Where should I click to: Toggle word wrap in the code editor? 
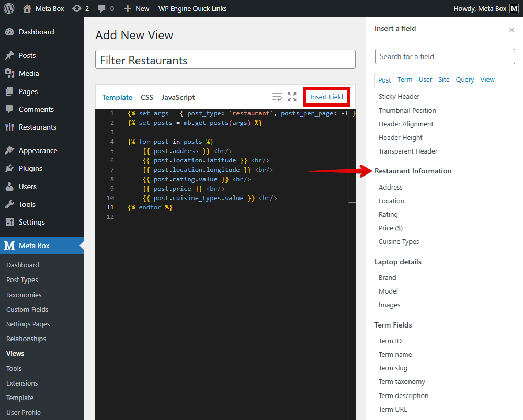277,97
